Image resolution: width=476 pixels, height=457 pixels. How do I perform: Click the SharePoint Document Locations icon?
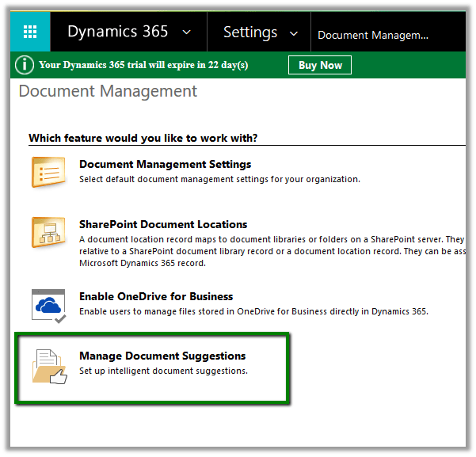tap(48, 232)
